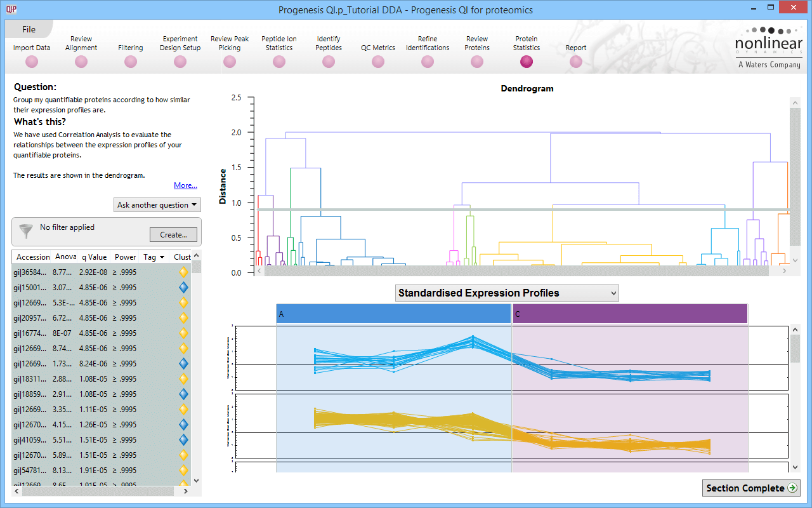Click the filter funnel icon
812x508 pixels.
(25, 231)
